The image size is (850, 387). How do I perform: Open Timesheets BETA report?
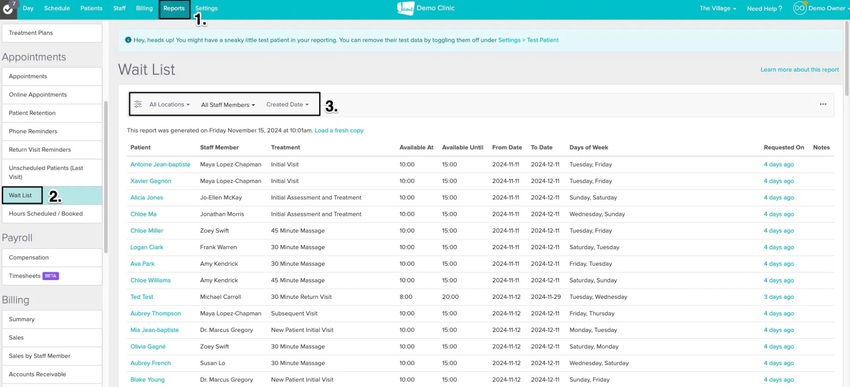tap(51, 276)
